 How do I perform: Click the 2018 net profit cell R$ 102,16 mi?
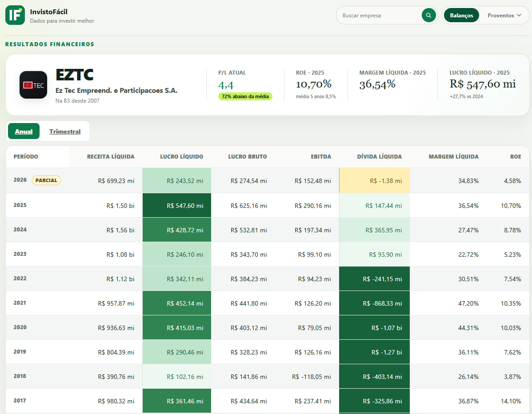coord(177,376)
